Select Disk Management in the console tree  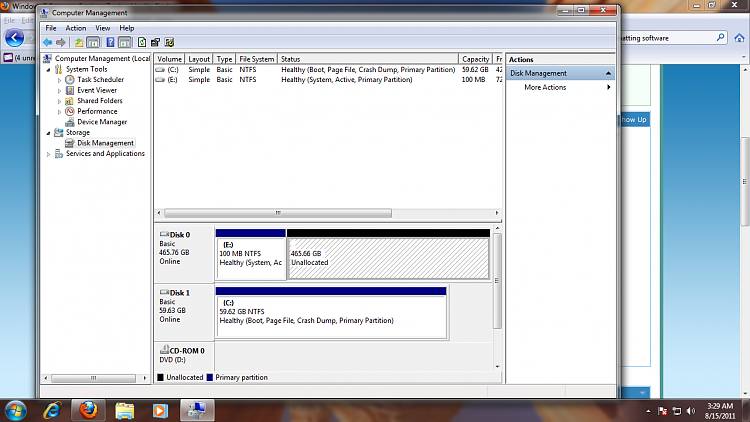tap(105, 143)
